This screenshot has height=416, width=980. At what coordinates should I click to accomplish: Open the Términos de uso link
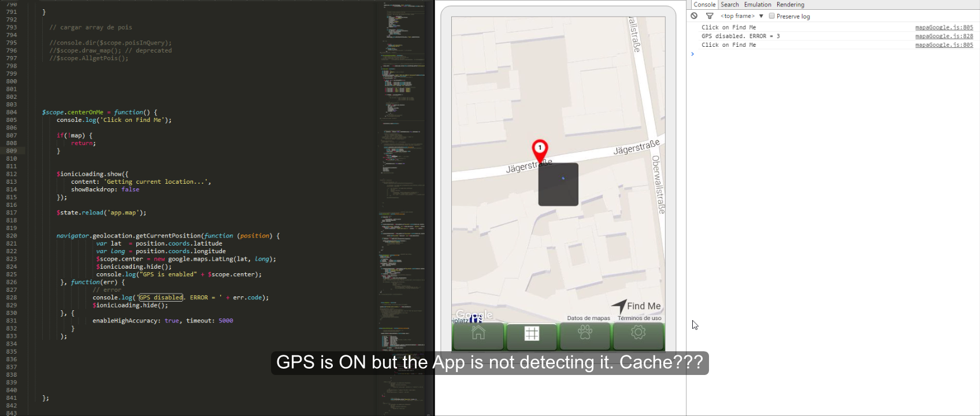pos(639,318)
